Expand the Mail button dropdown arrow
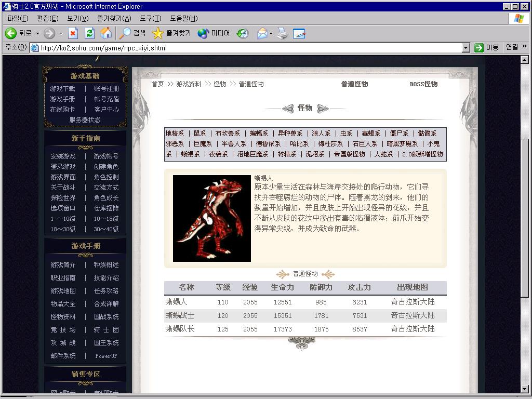Screen dimensions: 532x399 coord(271,33)
